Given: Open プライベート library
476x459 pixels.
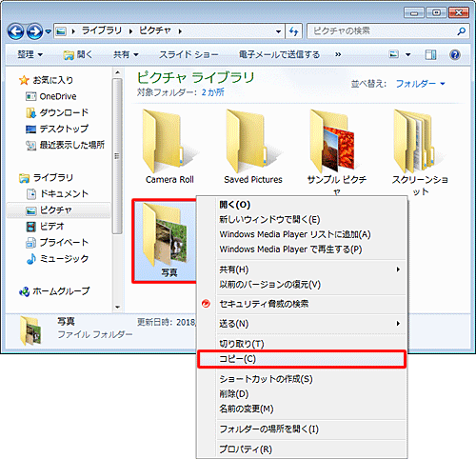Looking at the screenshot, I should click(57, 242).
